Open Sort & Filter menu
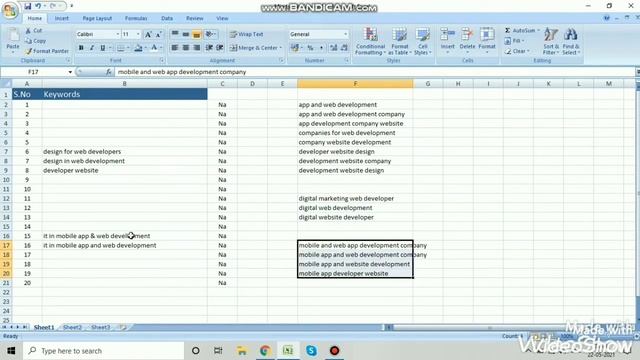 tap(551, 41)
